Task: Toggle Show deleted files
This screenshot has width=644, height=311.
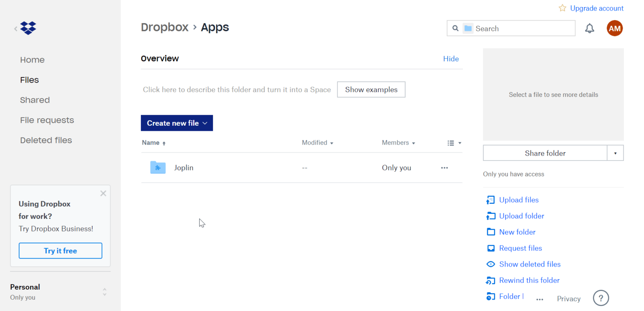Action: [491, 264]
